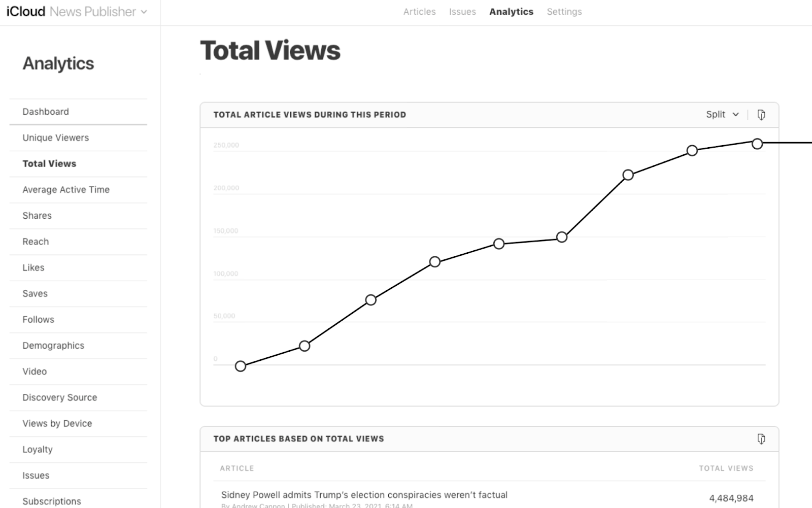
Task: Go to the Settings tab
Action: point(564,12)
